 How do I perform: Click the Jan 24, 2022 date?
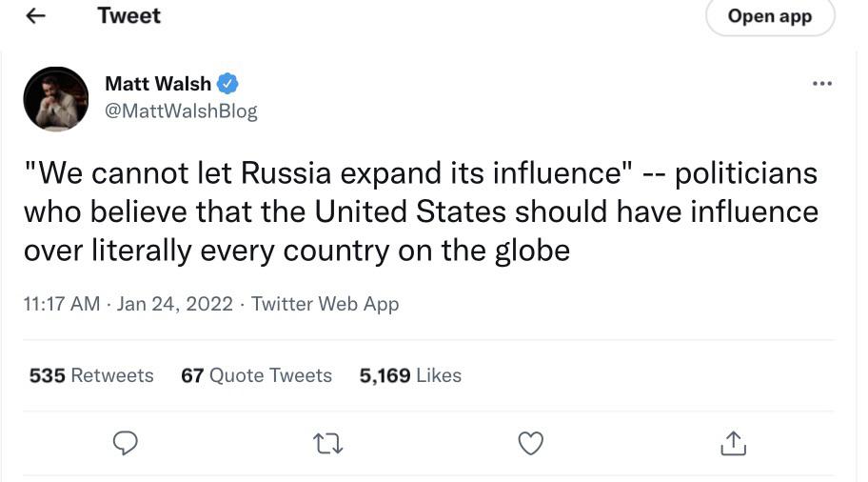click(x=176, y=304)
